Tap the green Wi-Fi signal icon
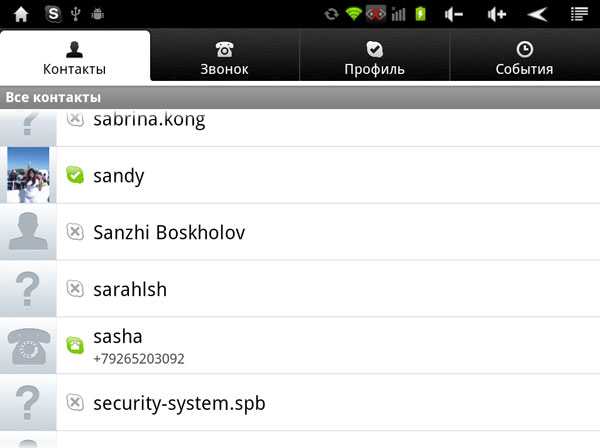Image resolution: width=600 pixels, height=448 pixels. [354, 15]
